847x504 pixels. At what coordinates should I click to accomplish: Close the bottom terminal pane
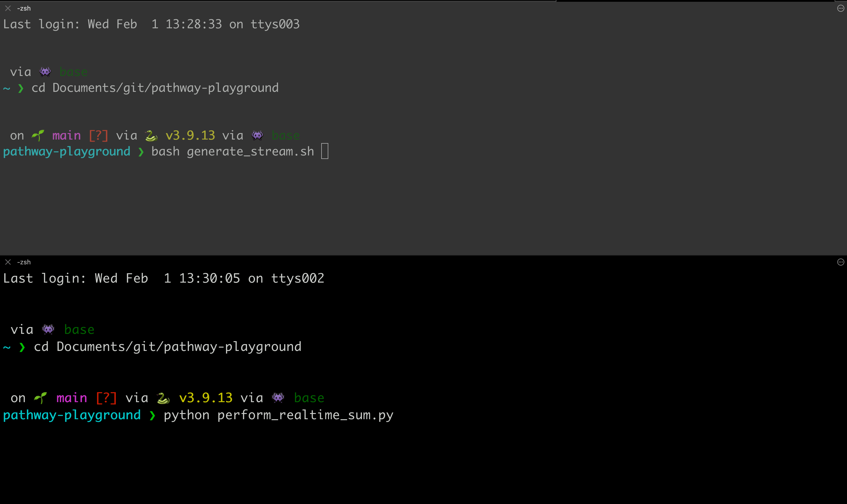8,262
